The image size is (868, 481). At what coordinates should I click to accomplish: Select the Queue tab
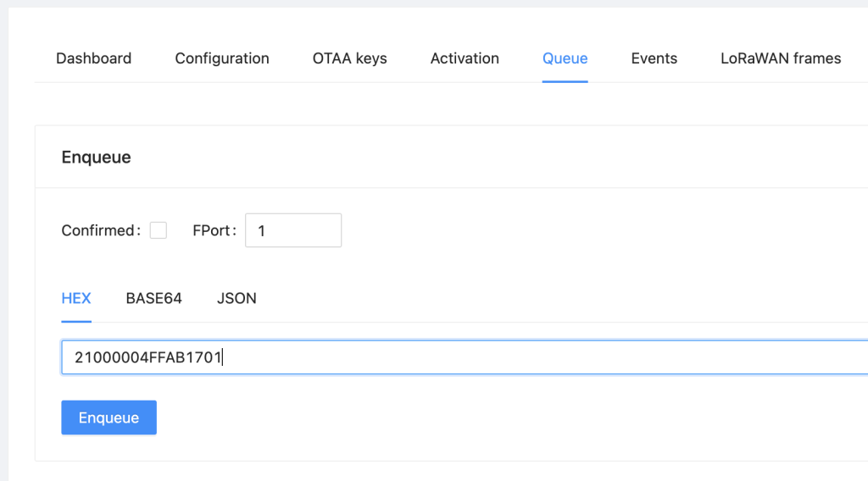pyautogui.click(x=565, y=58)
